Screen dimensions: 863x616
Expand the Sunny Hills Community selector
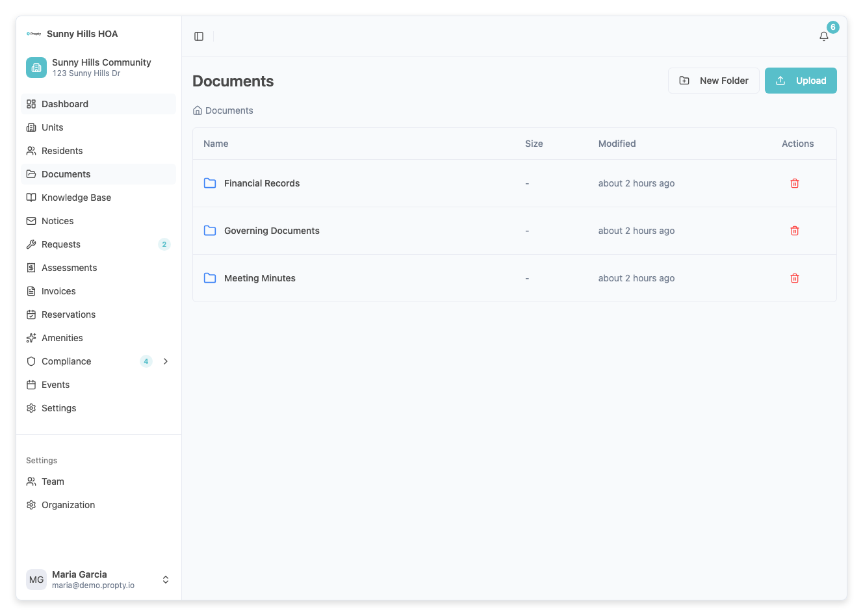coord(97,67)
